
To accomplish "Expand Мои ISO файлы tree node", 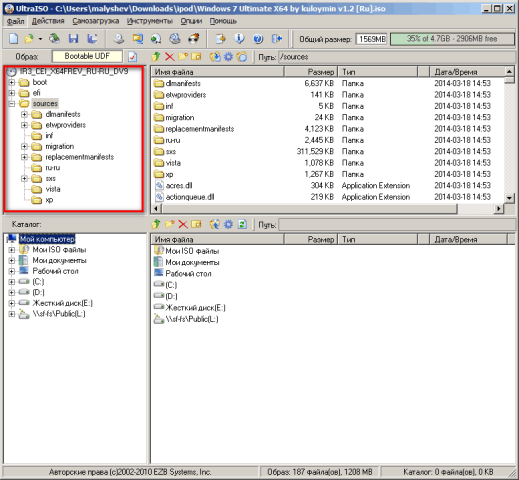I will click(x=12, y=250).
